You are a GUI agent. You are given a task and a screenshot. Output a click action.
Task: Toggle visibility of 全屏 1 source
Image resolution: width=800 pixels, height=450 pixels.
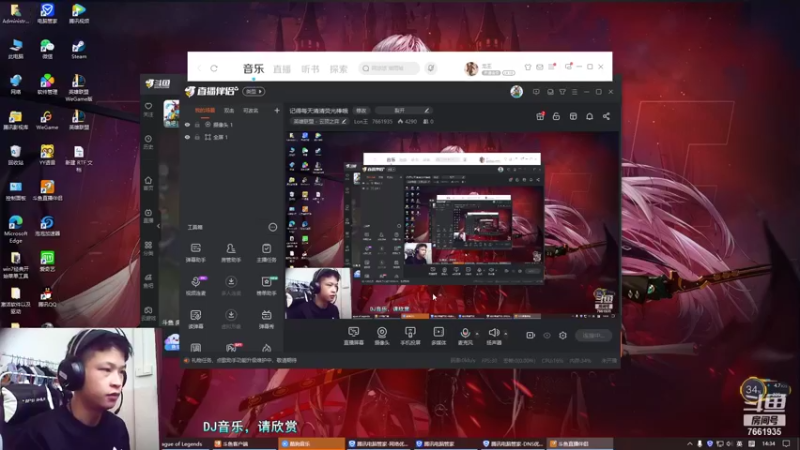[187, 137]
